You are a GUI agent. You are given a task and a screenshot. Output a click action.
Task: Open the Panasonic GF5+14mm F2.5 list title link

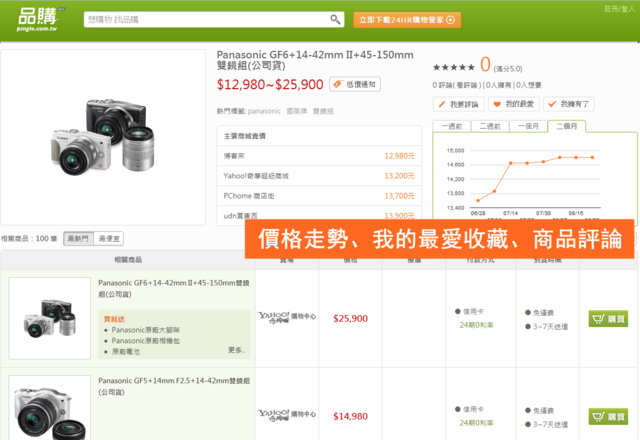click(x=173, y=386)
